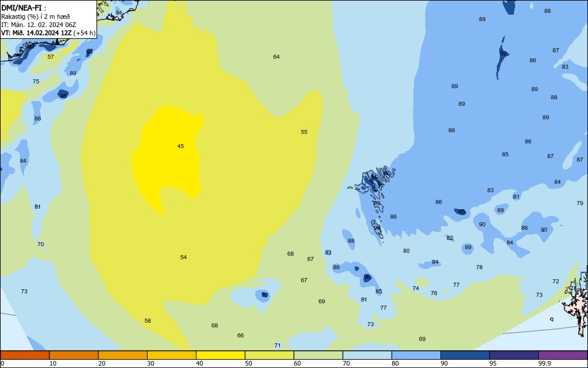The width and height of the screenshot is (588, 368).
Task: Click the value 45 in the bright yellow area
Action: click(181, 146)
